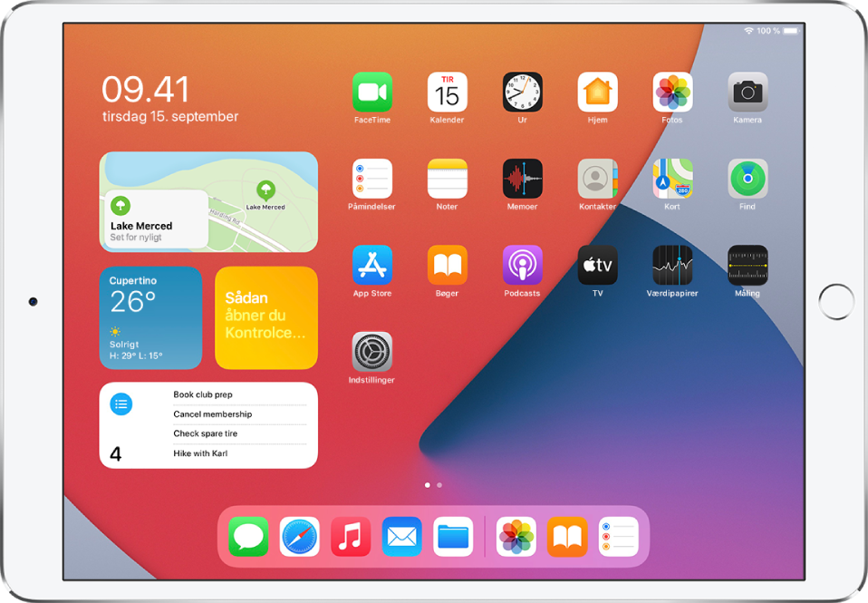Tap the second home screen page dot
Viewport: 868px width, 603px height.
tap(439, 485)
